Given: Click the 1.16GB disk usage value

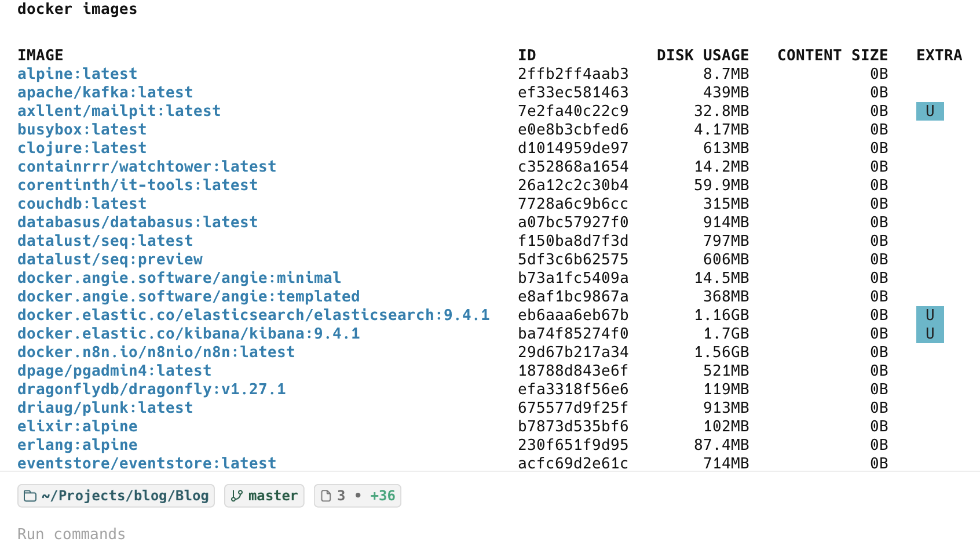Looking at the screenshot, I should pyautogui.click(x=722, y=315).
